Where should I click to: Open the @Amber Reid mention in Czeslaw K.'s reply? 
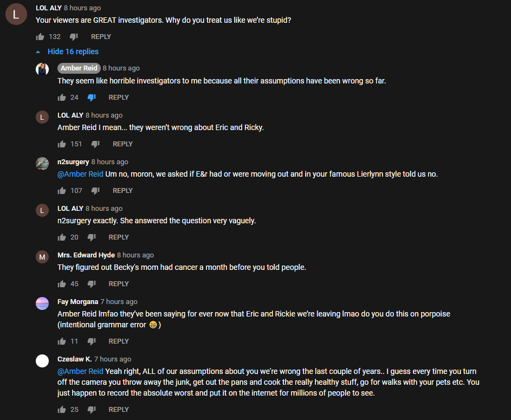(80, 371)
